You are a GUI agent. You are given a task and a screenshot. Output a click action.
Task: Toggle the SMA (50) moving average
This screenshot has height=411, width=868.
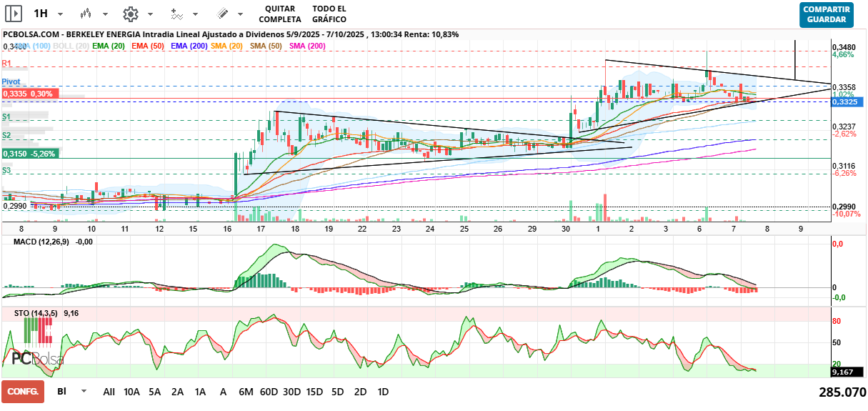[x=266, y=46]
